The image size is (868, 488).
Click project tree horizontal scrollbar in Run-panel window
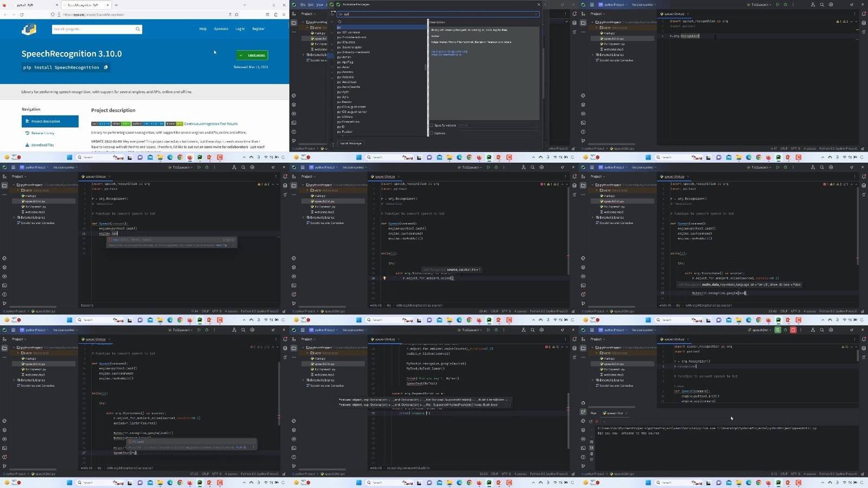click(x=610, y=407)
